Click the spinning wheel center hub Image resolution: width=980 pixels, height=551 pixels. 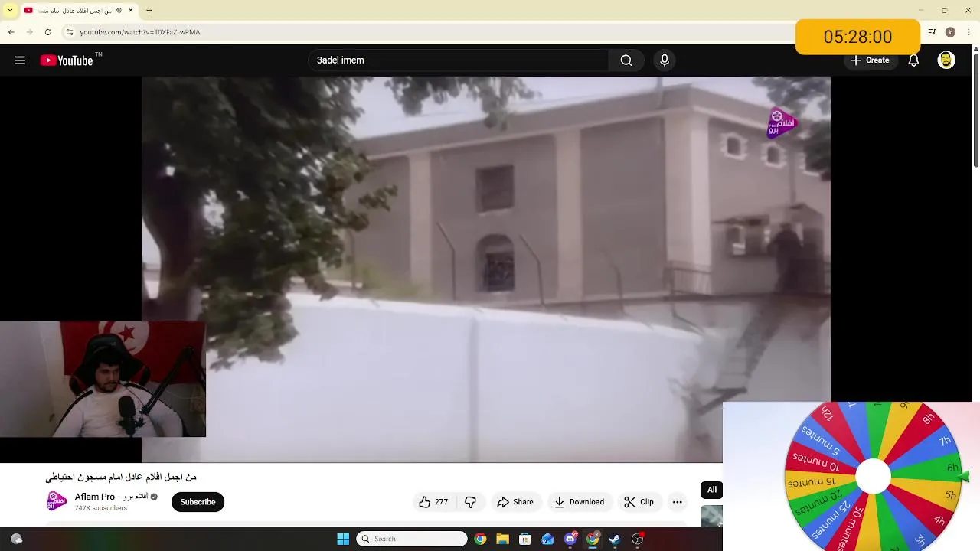click(x=873, y=477)
